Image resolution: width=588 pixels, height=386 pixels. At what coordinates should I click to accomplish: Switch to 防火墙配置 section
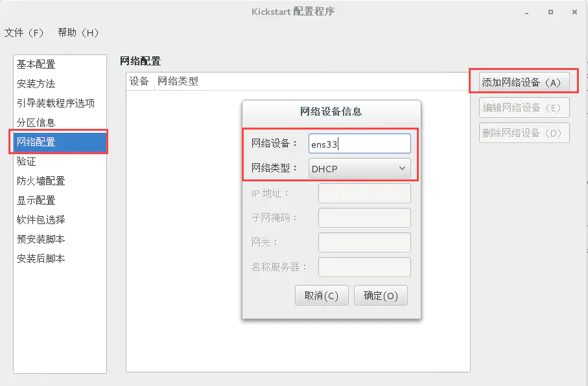point(60,181)
